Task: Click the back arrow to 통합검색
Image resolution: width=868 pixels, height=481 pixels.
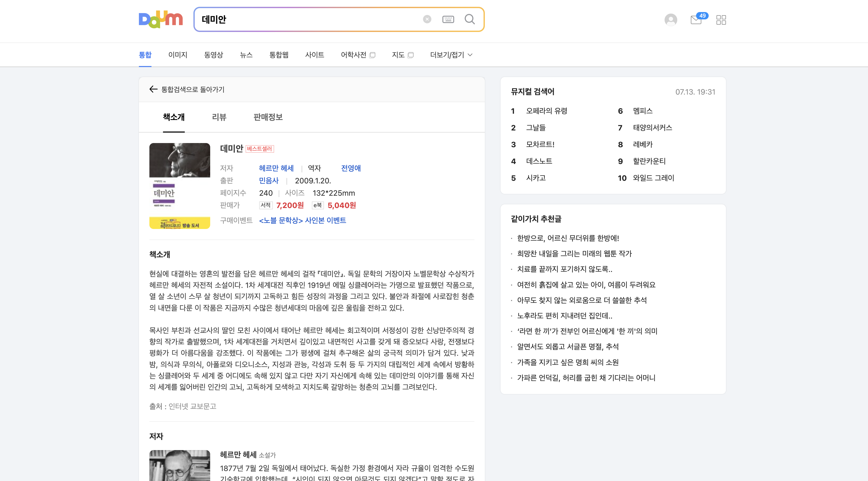Action: pyautogui.click(x=153, y=89)
